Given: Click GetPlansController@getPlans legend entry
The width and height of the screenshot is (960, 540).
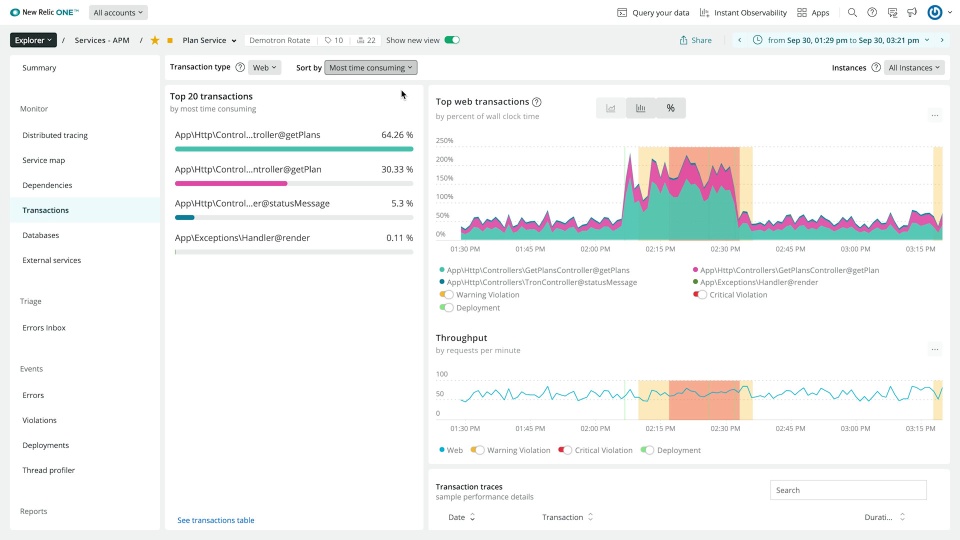Looking at the screenshot, I should click(x=534, y=270).
